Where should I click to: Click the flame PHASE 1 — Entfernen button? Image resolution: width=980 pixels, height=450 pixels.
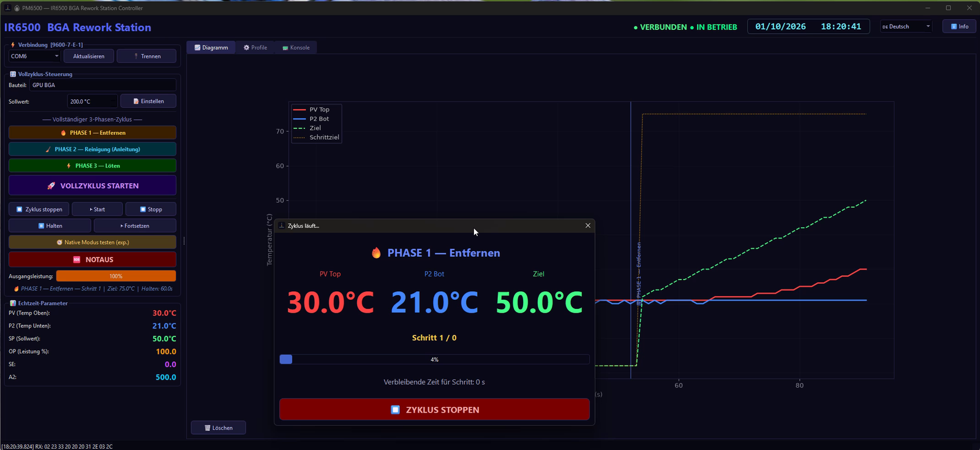click(x=92, y=132)
